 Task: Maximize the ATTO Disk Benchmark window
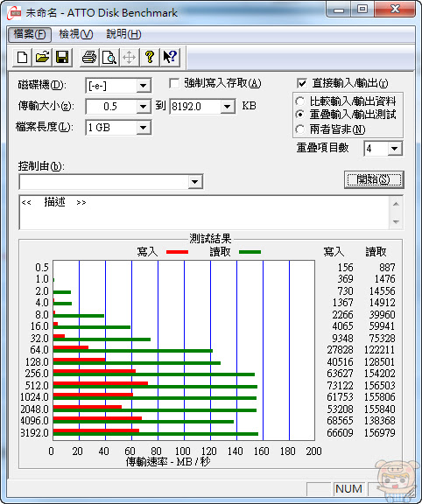pos(362,10)
